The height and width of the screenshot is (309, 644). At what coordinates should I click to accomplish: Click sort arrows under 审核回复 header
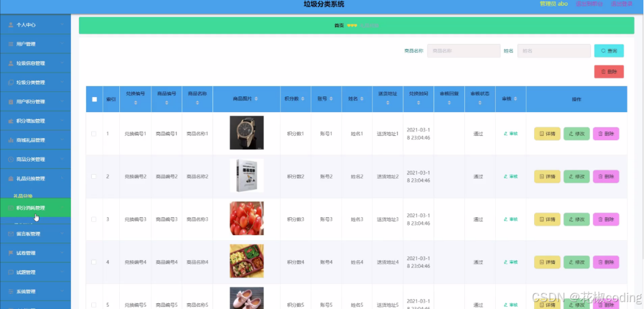click(x=449, y=103)
